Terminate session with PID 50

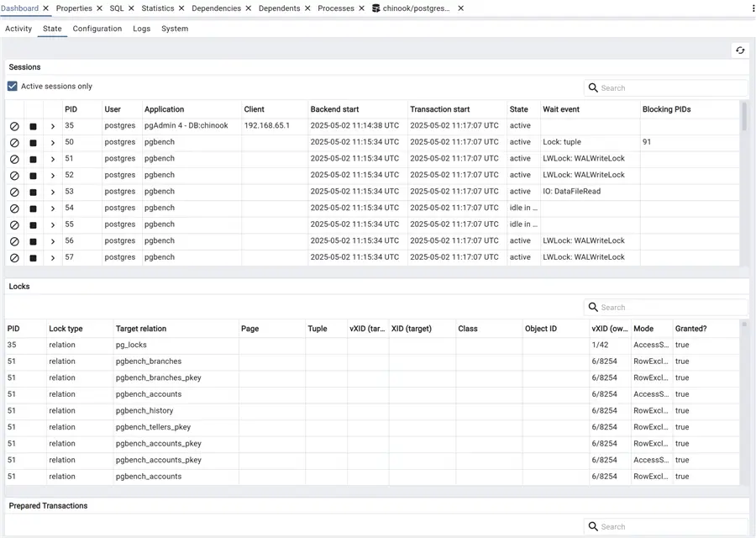[x=33, y=142]
